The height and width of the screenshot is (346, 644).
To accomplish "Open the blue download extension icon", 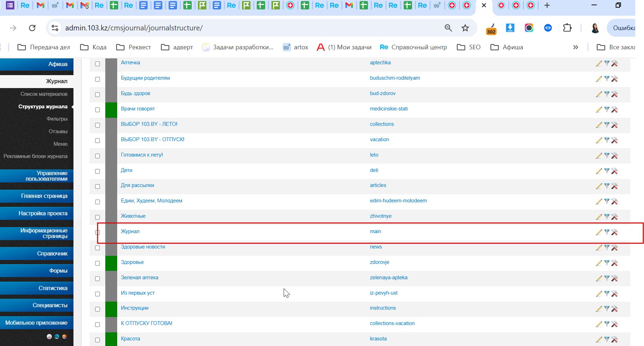I will click(x=510, y=28).
